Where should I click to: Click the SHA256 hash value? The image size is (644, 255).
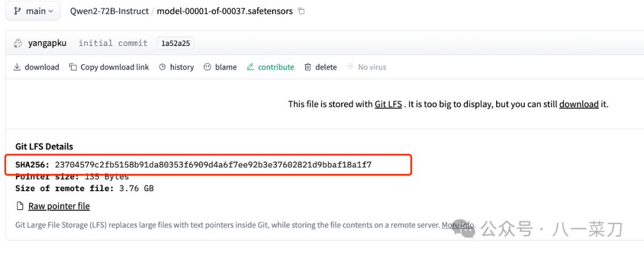tap(213, 164)
